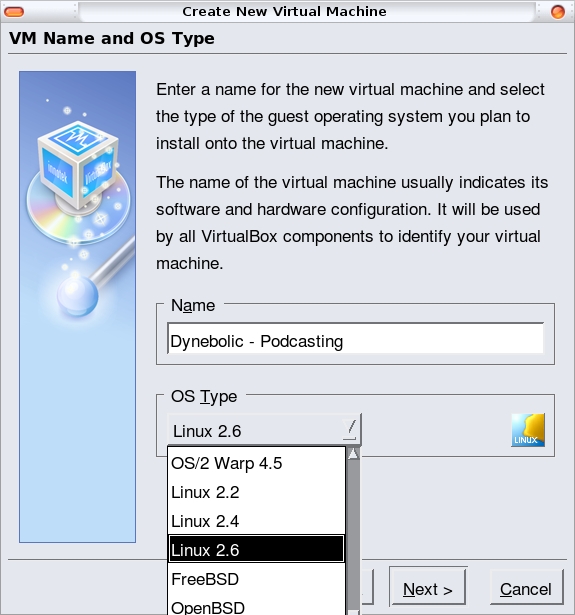This screenshot has height=615, width=575.
Task: Open the OS Type combo box arrow
Action: click(349, 428)
